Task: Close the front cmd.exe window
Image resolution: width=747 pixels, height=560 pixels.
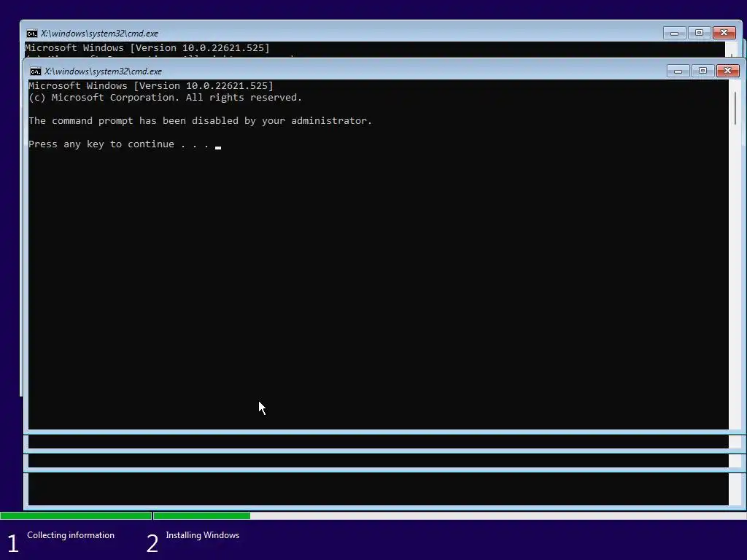Action: (727, 71)
